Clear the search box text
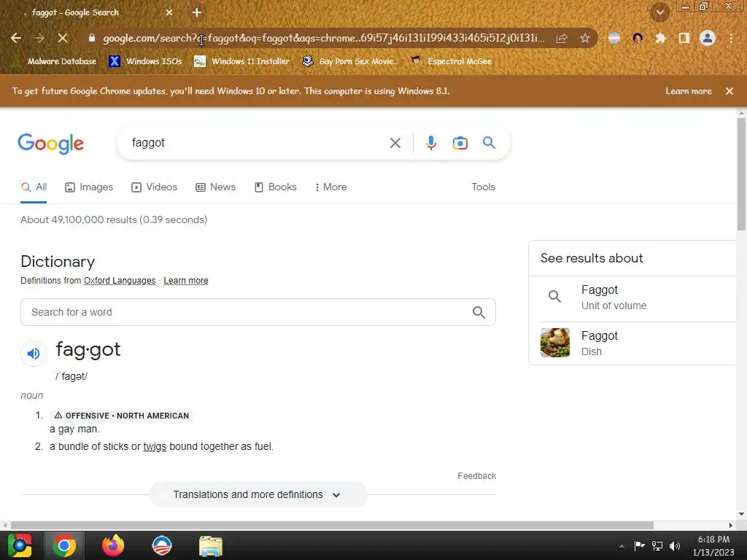The height and width of the screenshot is (560, 747). (x=395, y=143)
